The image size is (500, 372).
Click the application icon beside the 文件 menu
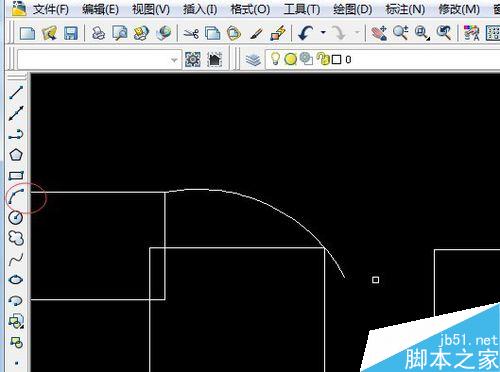point(19,9)
